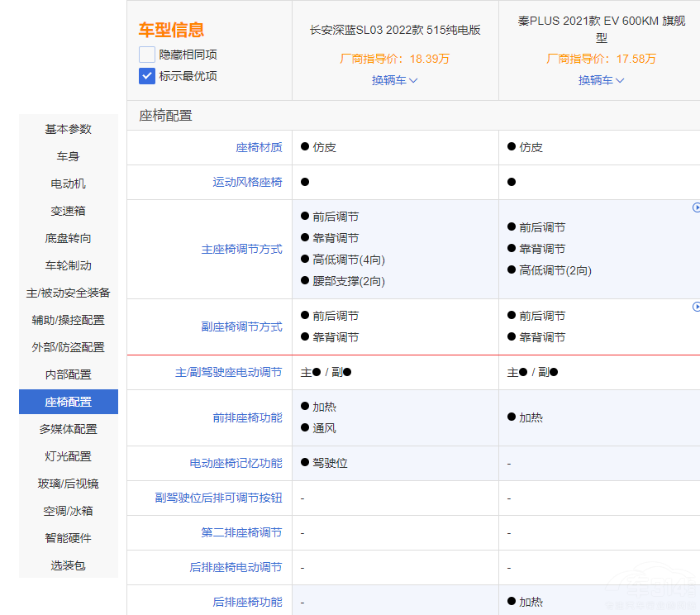This screenshot has width=700, height=615.
Task: Switch to 灯光配置 section
Action: pyautogui.click(x=69, y=456)
